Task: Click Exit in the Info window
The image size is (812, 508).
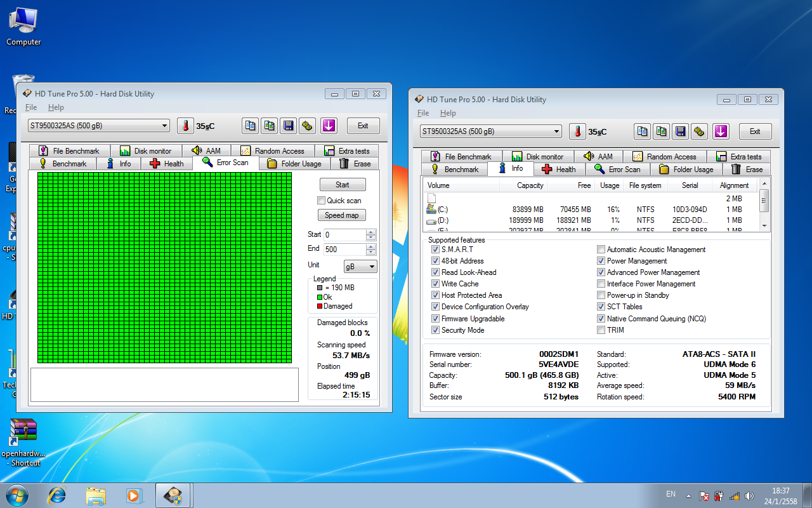Action: pos(755,131)
